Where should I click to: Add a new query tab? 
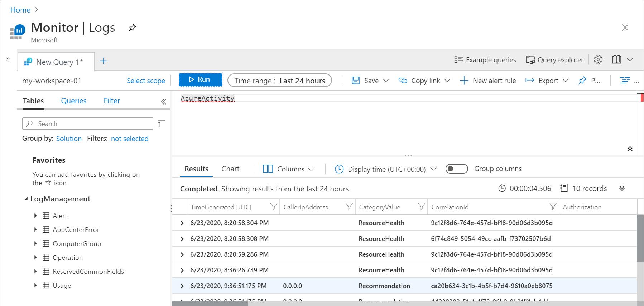pos(103,61)
